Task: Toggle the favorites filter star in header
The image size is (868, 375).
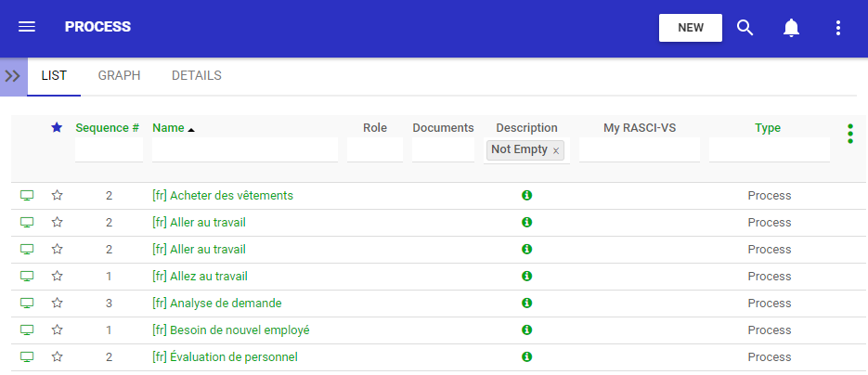Action: [x=57, y=127]
